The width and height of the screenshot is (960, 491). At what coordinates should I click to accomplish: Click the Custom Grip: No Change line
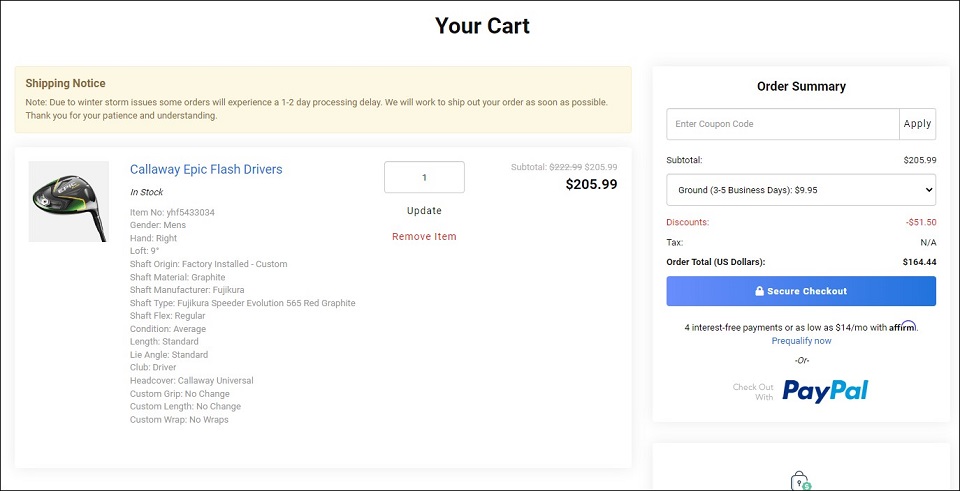(180, 394)
